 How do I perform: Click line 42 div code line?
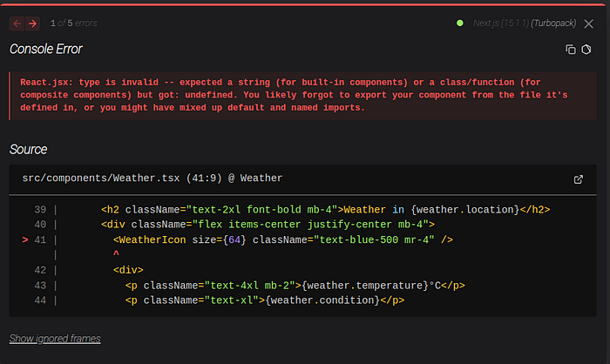(x=128, y=270)
